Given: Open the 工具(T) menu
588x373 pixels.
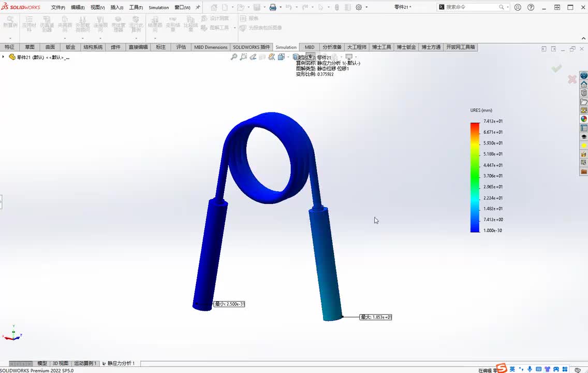Looking at the screenshot, I should click(x=136, y=7).
